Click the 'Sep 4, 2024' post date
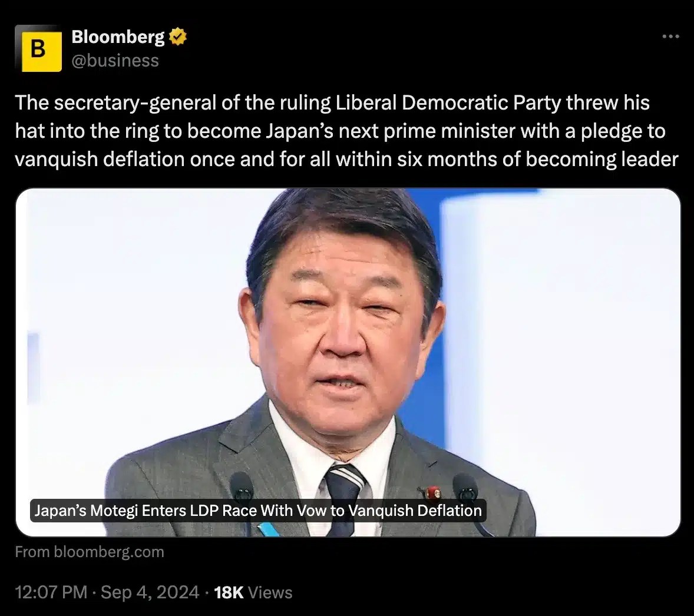This screenshot has height=616, width=694. (150, 592)
